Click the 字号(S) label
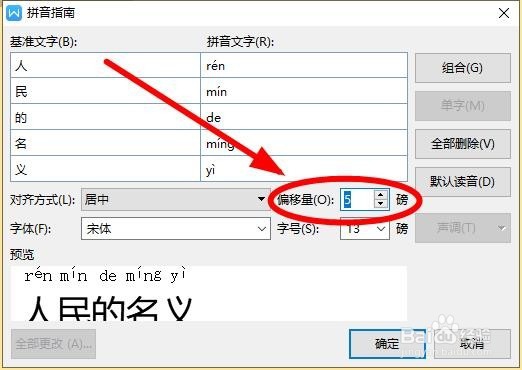 (x=298, y=229)
